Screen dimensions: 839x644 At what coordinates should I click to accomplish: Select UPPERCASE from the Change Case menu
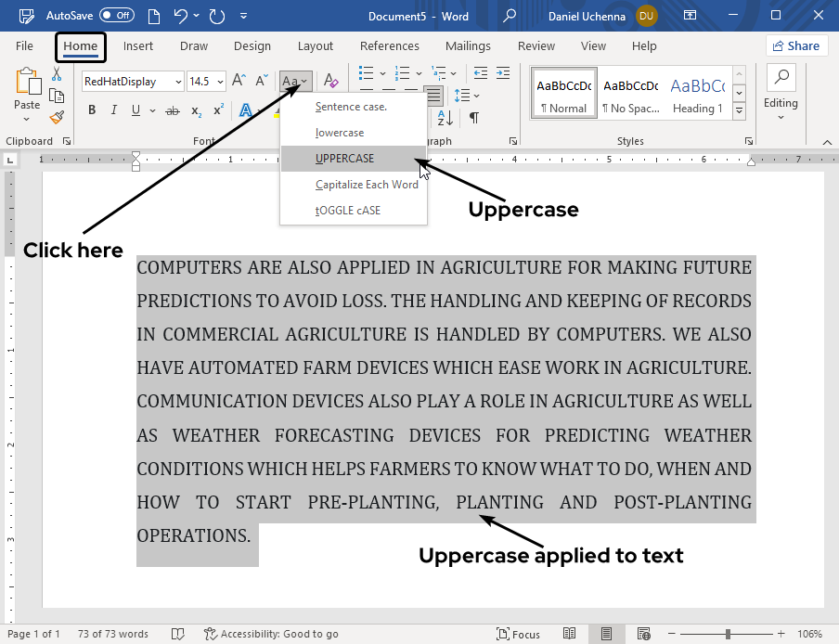[346, 159]
